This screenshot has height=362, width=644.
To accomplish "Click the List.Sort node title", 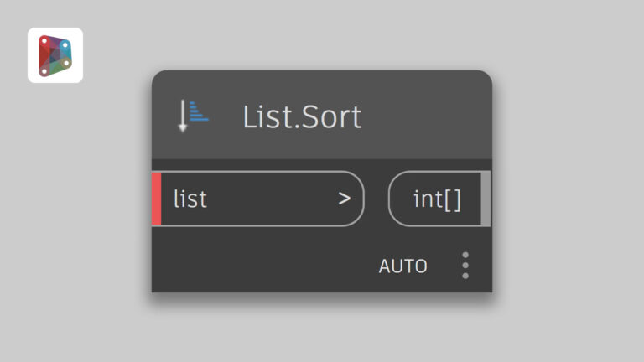I will point(302,117).
